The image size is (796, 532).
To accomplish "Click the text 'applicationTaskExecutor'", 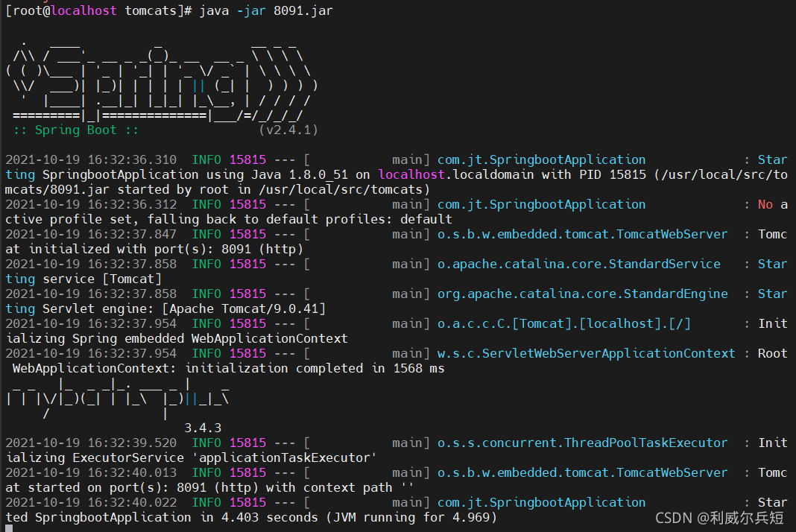I will tap(284, 458).
